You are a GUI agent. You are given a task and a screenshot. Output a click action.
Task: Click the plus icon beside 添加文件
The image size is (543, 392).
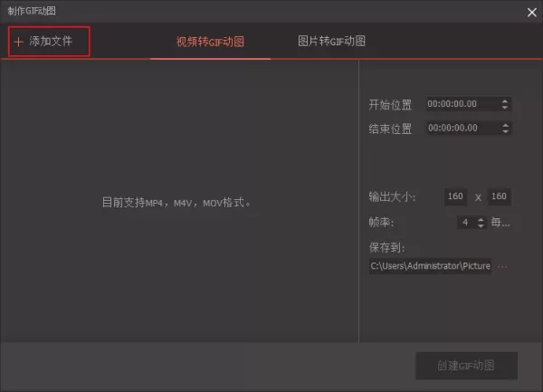pos(18,42)
